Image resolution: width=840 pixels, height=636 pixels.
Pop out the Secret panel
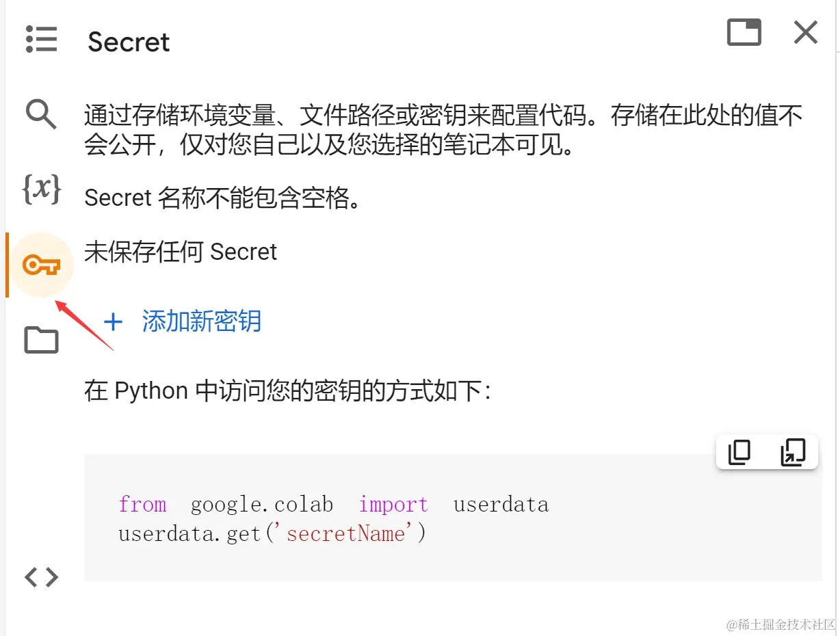(744, 32)
